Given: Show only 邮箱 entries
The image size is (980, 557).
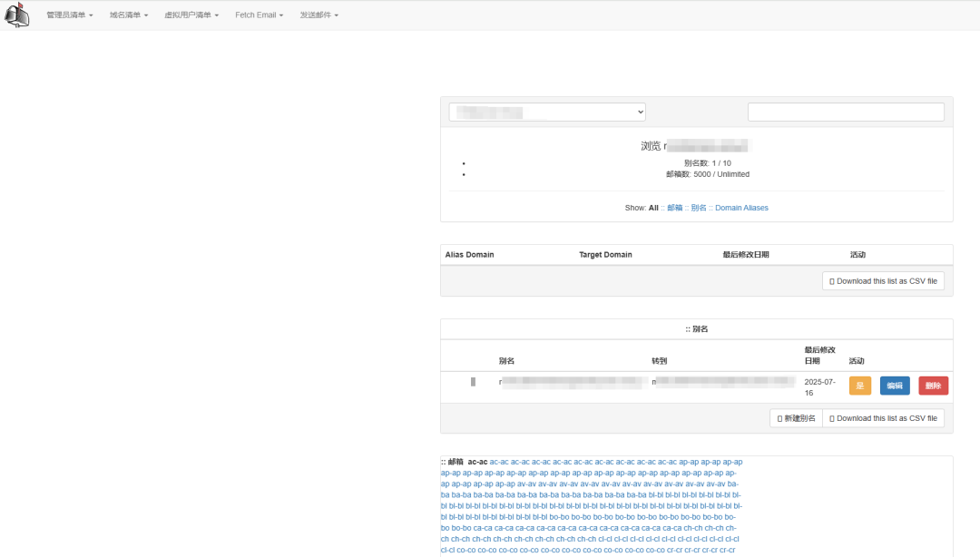Looking at the screenshot, I should [674, 208].
